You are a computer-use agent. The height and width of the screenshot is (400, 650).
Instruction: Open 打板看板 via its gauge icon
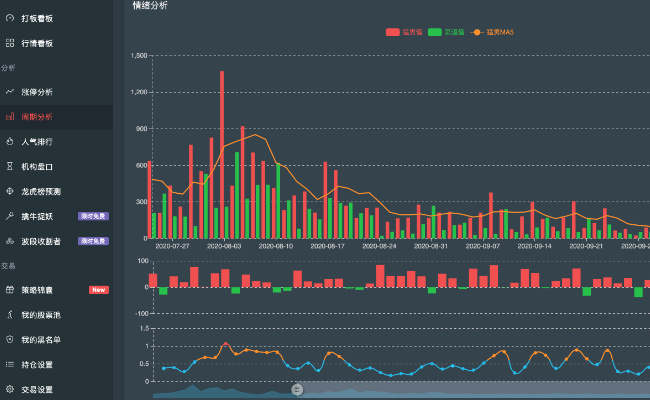coord(10,18)
